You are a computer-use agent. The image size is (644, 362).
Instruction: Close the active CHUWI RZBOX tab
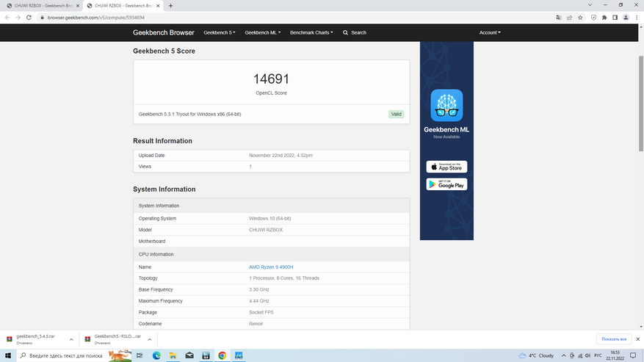pos(158,6)
